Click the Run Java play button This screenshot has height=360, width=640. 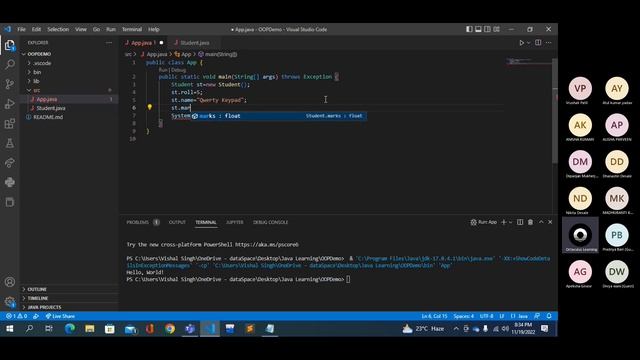pos(521,42)
